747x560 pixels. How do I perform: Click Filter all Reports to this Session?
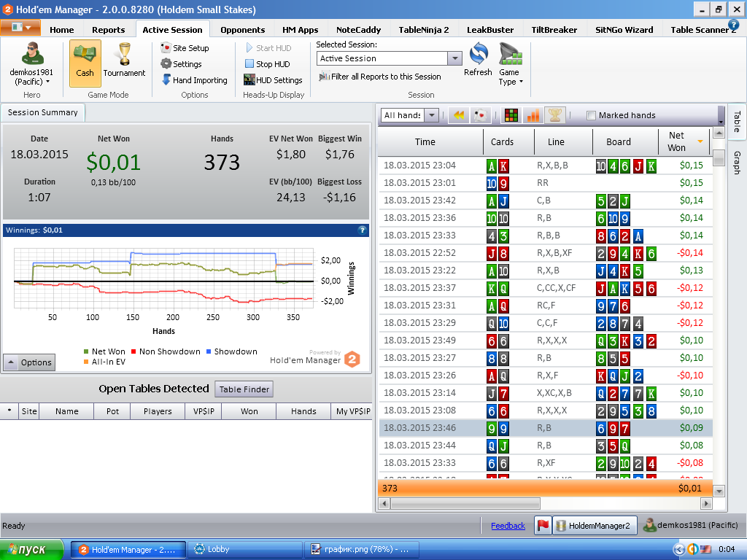pos(380,76)
